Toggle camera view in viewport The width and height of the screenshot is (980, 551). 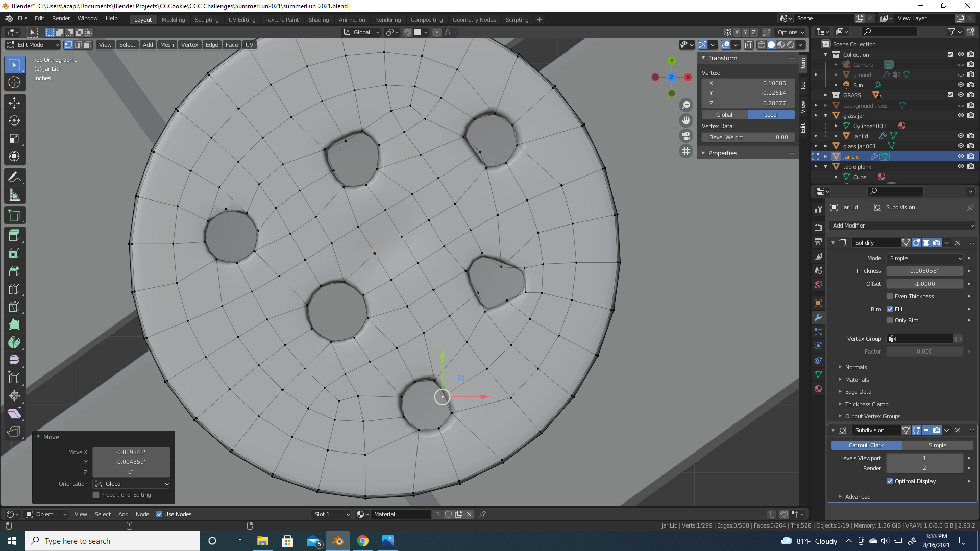tap(686, 136)
